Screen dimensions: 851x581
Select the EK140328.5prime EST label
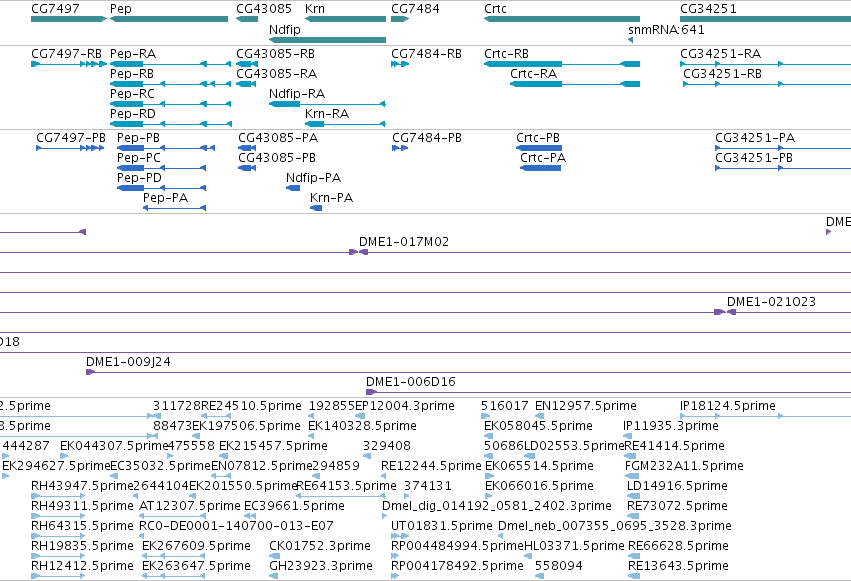363,426
